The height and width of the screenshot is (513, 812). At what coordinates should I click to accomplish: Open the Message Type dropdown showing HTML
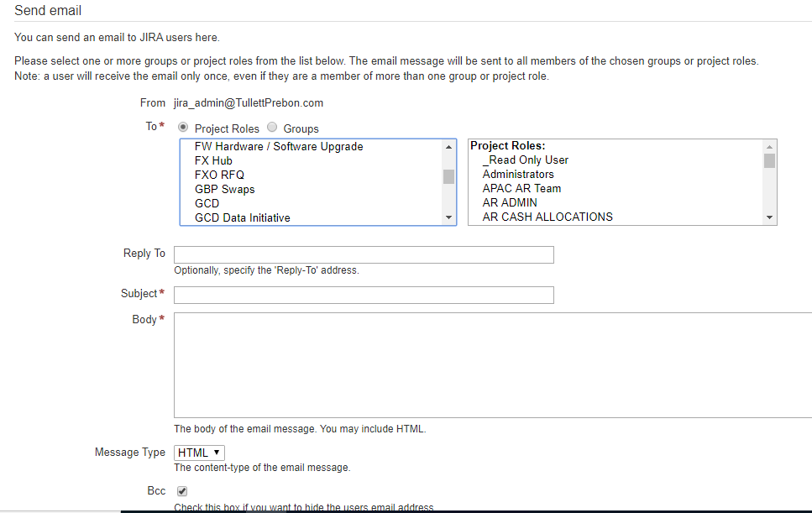pyautogui.click(x=198, y=453)
